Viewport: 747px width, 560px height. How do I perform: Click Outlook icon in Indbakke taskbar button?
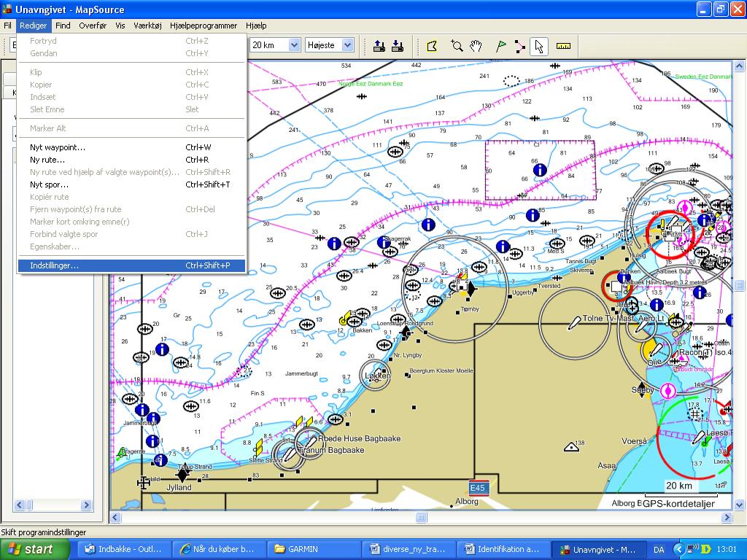point(89,549)
